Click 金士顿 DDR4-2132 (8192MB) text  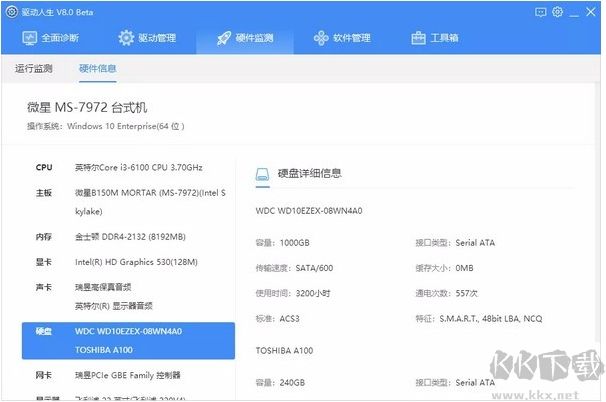(130, 237)
